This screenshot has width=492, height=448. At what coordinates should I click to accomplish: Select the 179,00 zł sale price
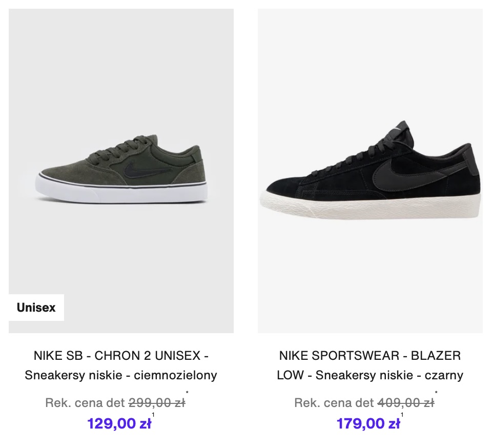(368, 424)
